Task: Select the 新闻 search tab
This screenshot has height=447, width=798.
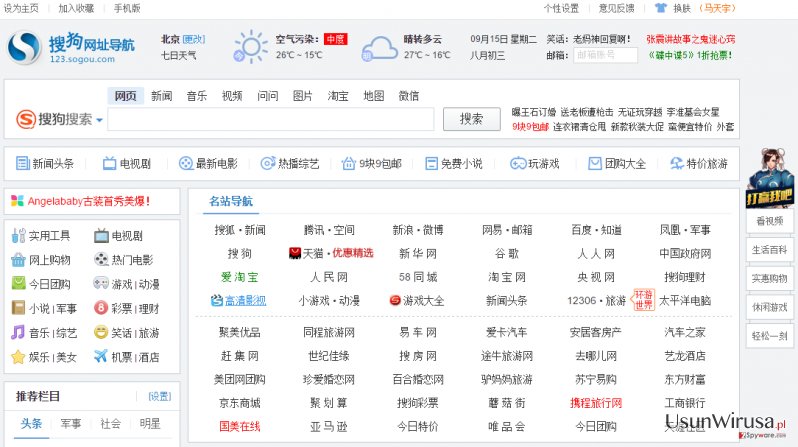Action: (x=161, y=96)
